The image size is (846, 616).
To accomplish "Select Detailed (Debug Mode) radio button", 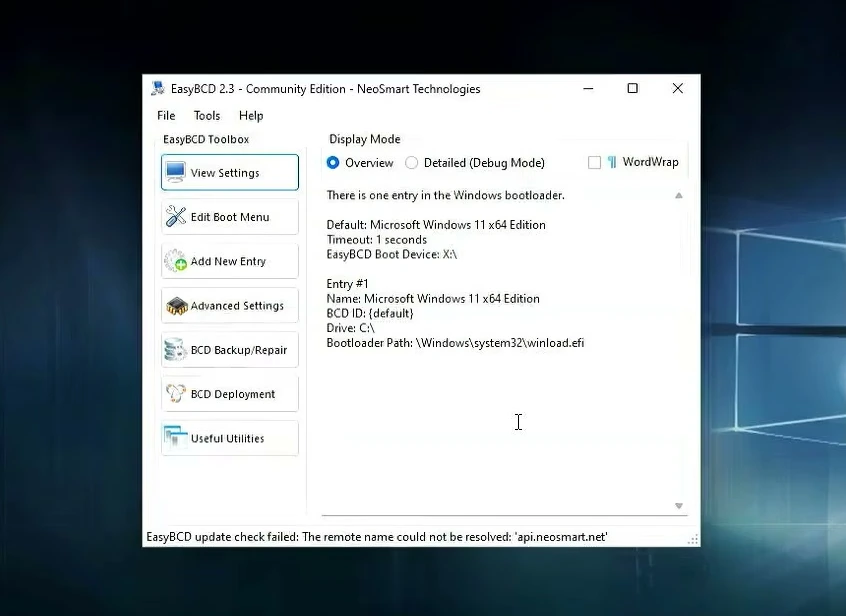I will [x=411, y=162].
